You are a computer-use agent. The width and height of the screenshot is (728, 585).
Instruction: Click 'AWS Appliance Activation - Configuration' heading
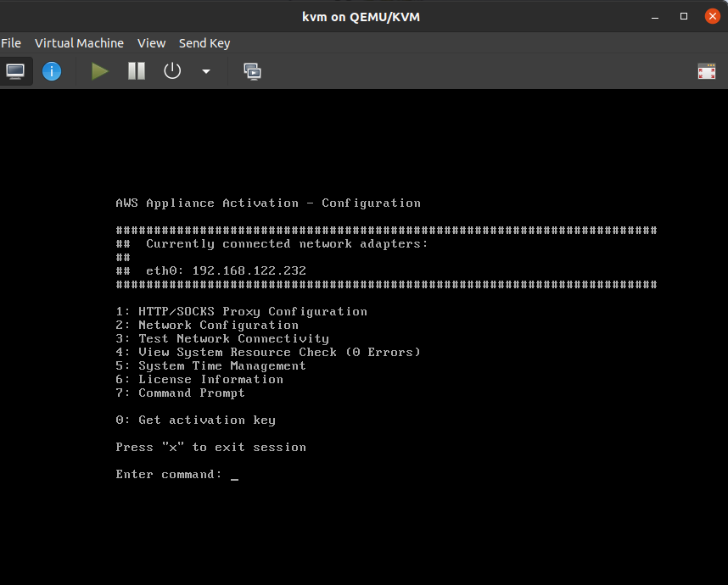coord(268,203)
